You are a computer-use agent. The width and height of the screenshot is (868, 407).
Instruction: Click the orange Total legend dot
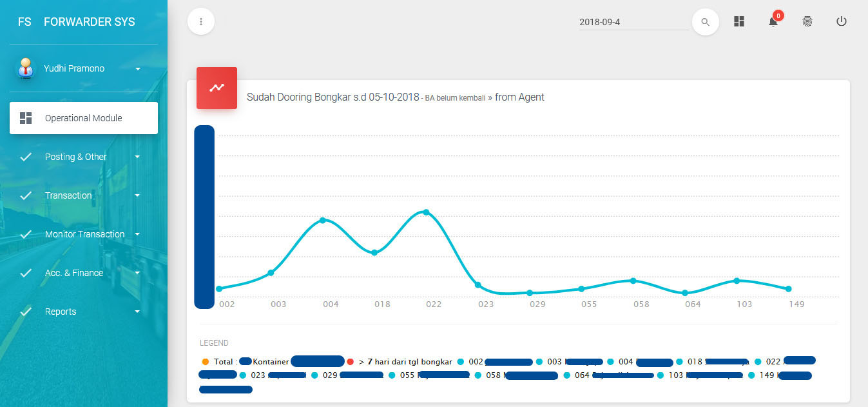[x=206, y=362]
